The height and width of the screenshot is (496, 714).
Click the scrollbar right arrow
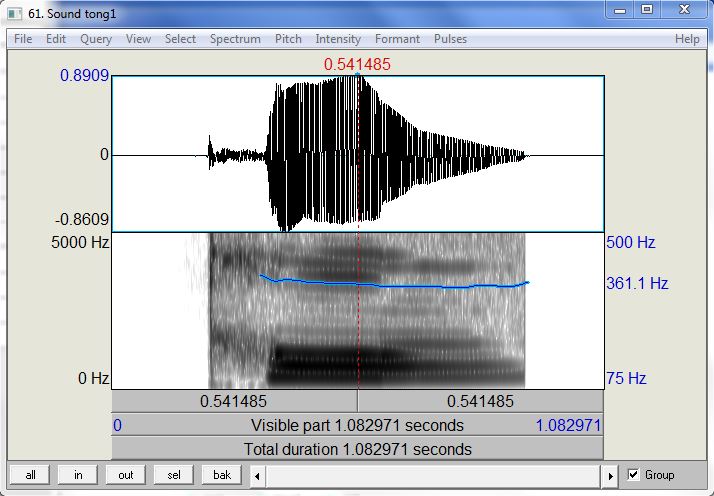(610, 476)
